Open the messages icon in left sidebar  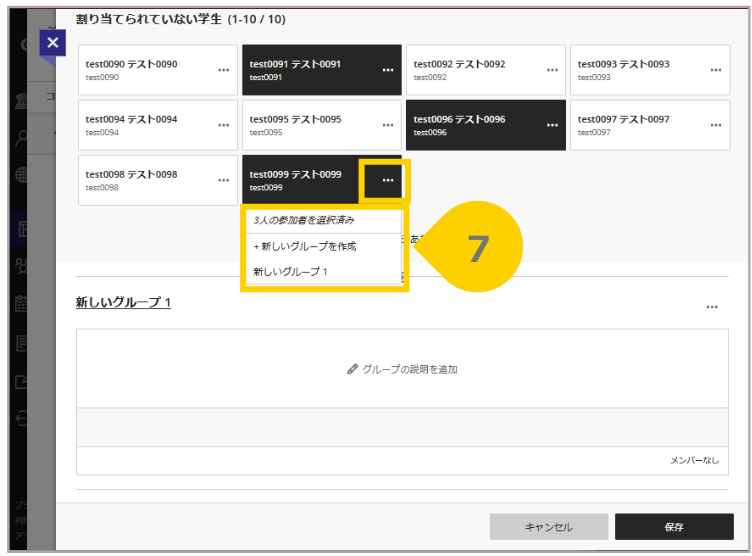click(21, 343)
